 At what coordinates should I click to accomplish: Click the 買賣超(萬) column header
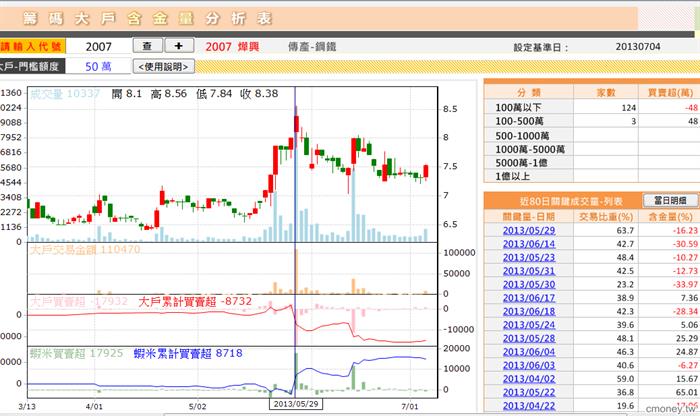671,92
